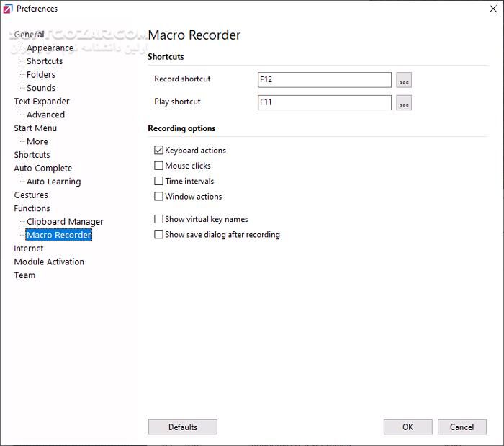Confirm preferences with the OK button
This screenshot has width=504, height=446.
408,427
